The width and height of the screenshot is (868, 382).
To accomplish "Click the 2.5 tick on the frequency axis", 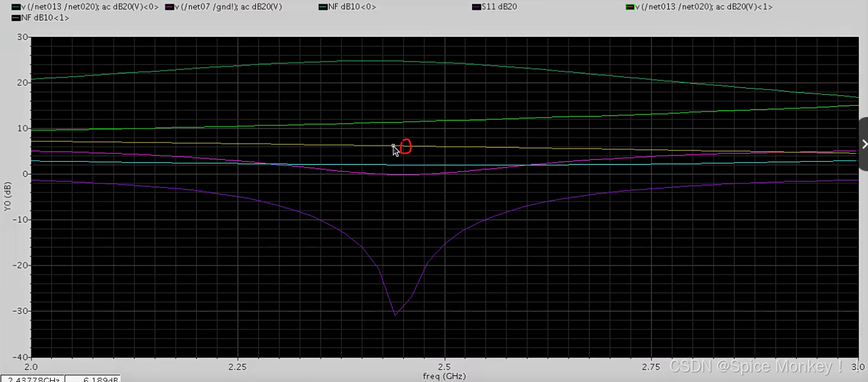I will pyautogui.click(x=444, y=366).
